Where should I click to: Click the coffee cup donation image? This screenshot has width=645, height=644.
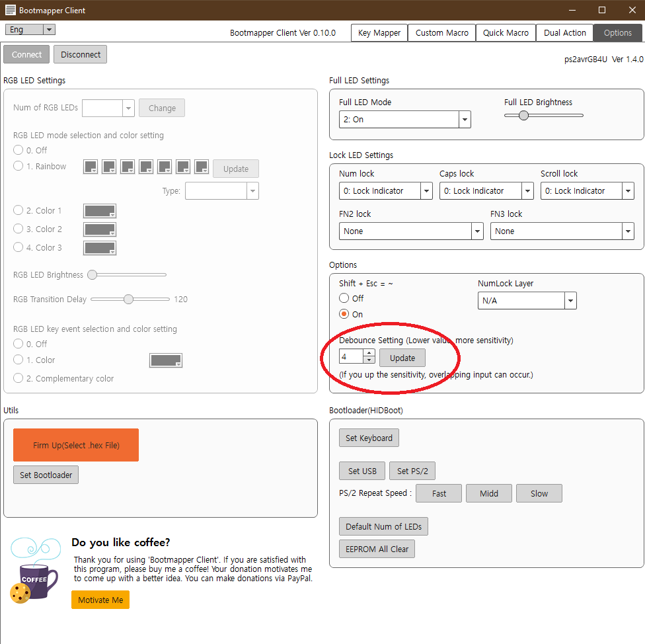click(x=34, y=572)
